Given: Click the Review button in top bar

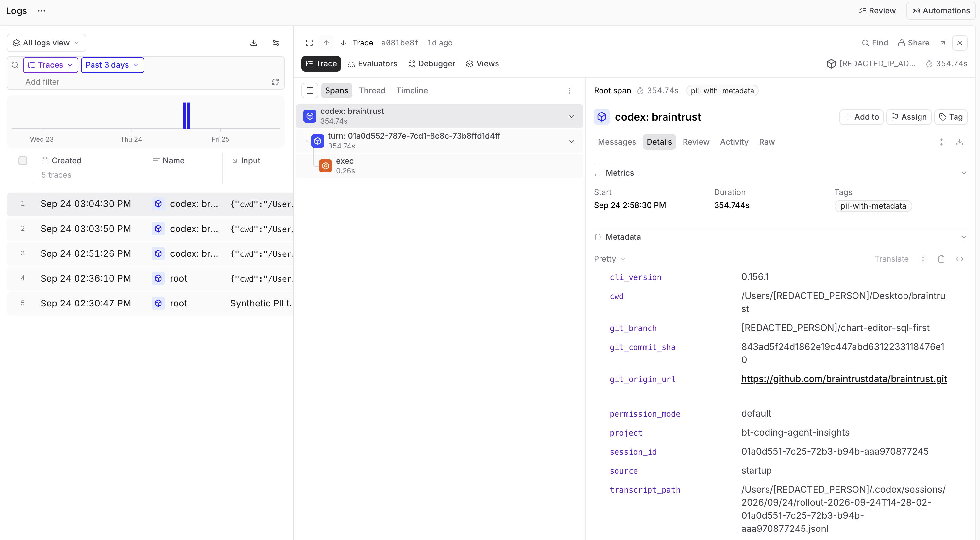Looking at the screenshot, I should coord(877,11).
